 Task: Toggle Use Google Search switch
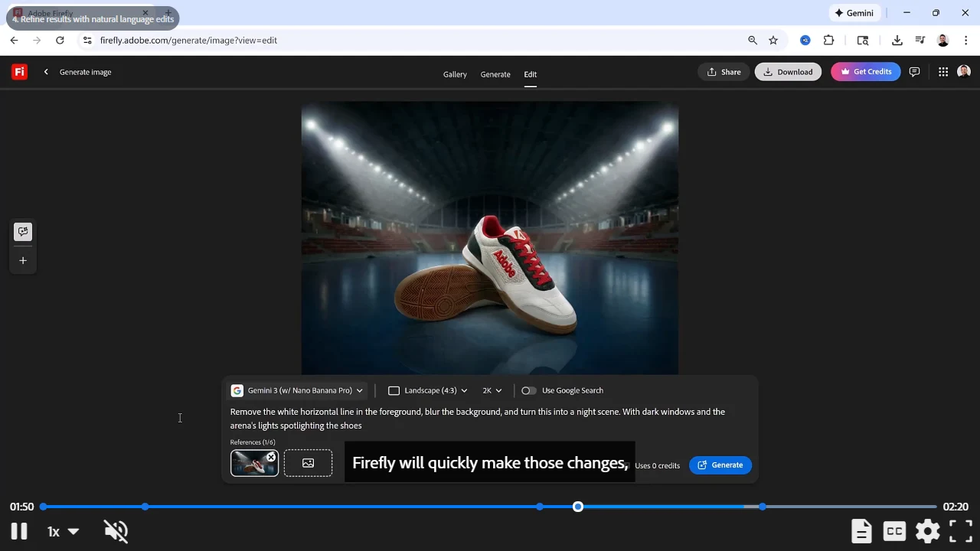[x=528, y=390]
